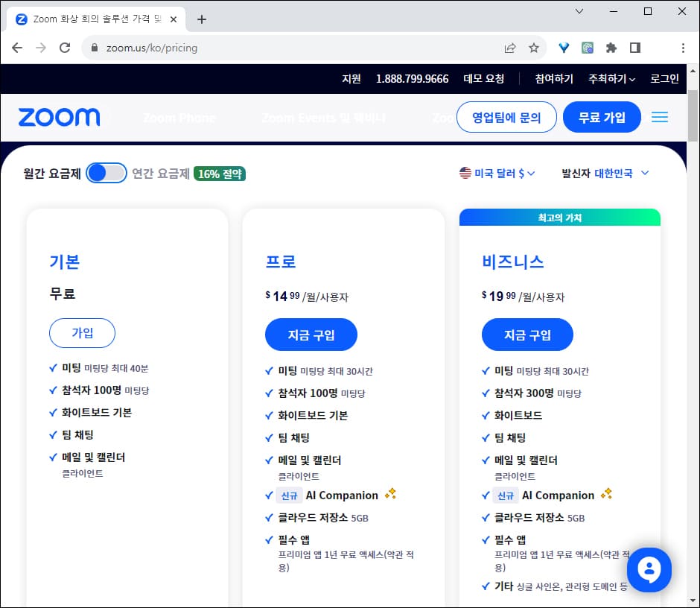Screen dimensions: 700x608
Task: Toggle from monthly to annual billing
Action: pos(106,172)
